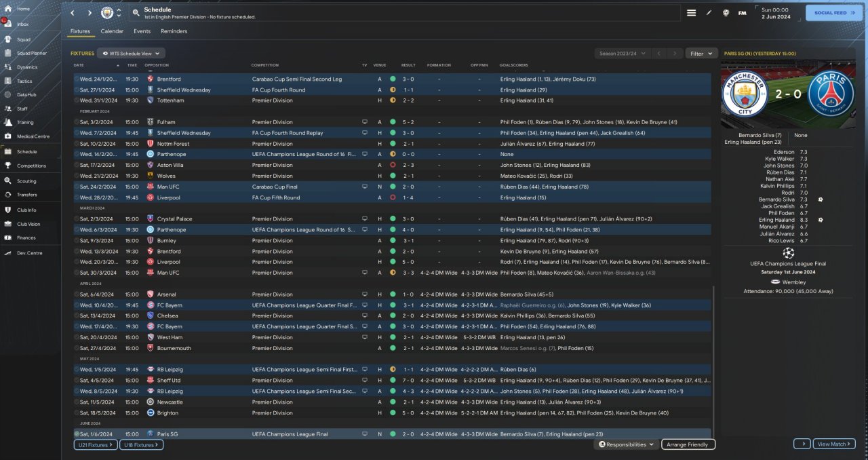
Task: Open the WTS Schedule View dropdown
Action: point(132,53)
